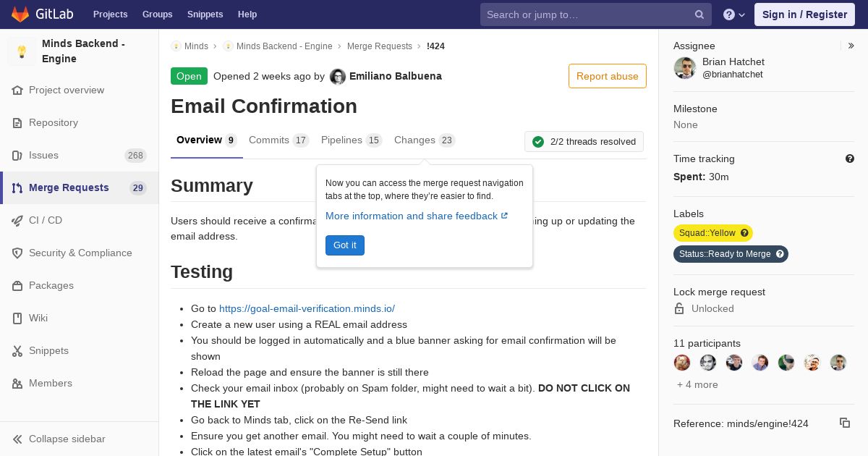Copy the reference minds/engine!424
Viewport: 868px width, 456px height.
pos(845,423)
